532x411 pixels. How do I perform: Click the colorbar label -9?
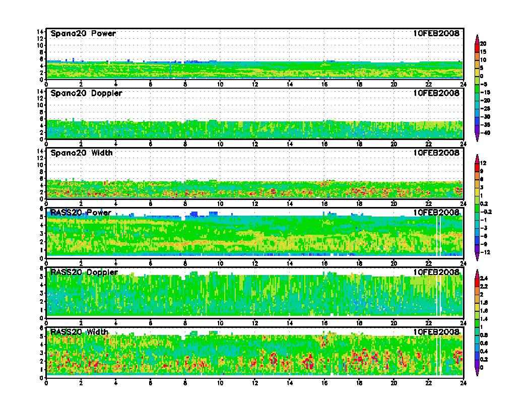[x=484, y=244]
